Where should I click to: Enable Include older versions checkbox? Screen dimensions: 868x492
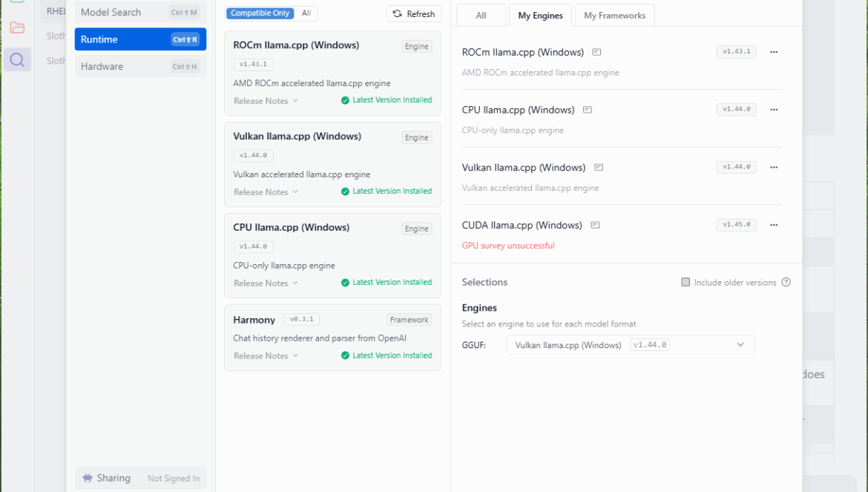coord(685,283)
